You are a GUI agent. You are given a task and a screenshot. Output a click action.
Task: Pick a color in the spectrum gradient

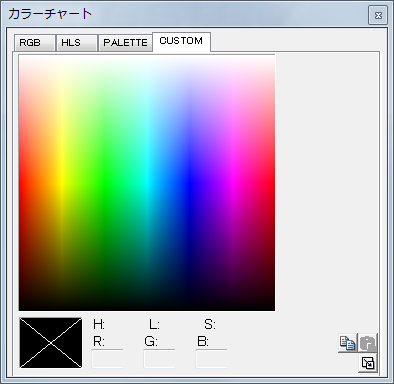coord(147,183)
